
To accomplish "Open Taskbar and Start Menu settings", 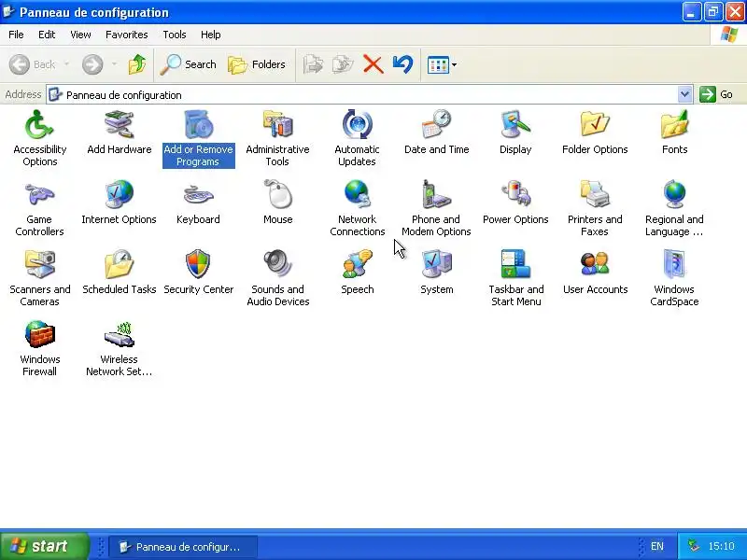I will click(x=515, y=278).
